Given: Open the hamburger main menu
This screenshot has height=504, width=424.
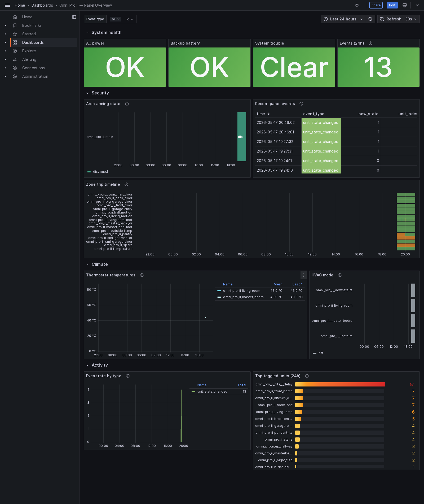Looking at the screenshot, I should pyautogui.click(x=7, y=5).
